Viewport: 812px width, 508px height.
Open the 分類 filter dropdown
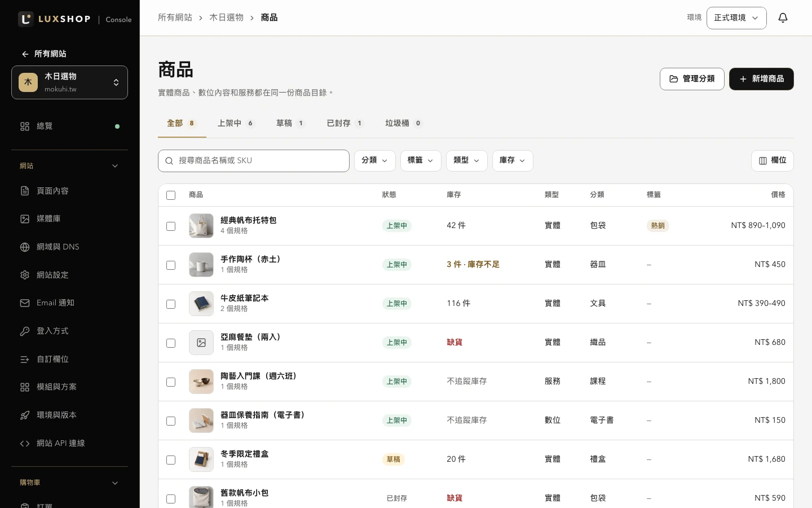[375, 161]
